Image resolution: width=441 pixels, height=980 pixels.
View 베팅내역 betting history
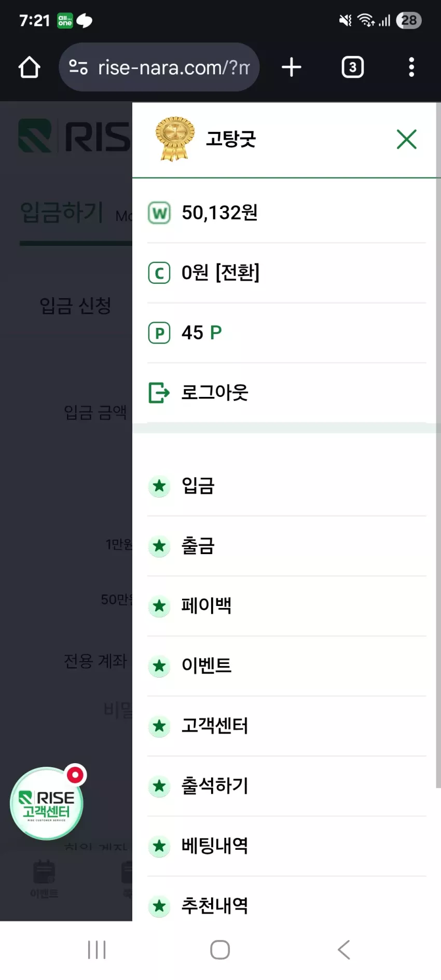coord(286,846)
